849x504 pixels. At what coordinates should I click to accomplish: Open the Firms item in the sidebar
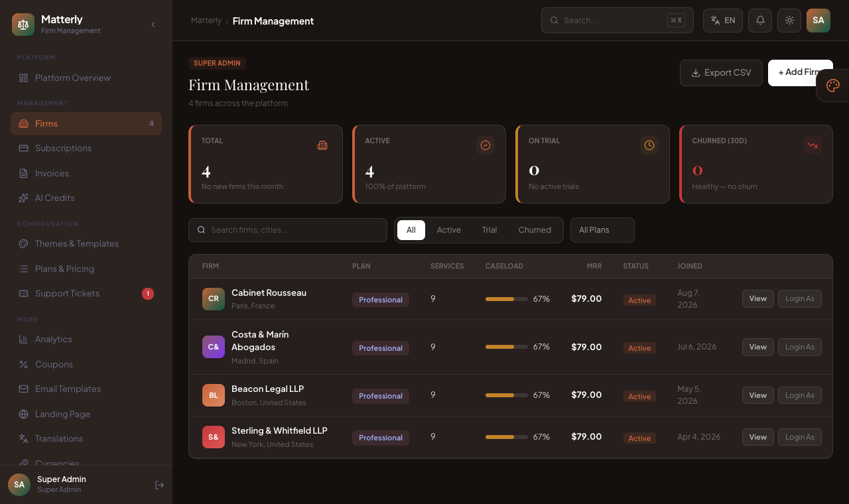[86, 124]
